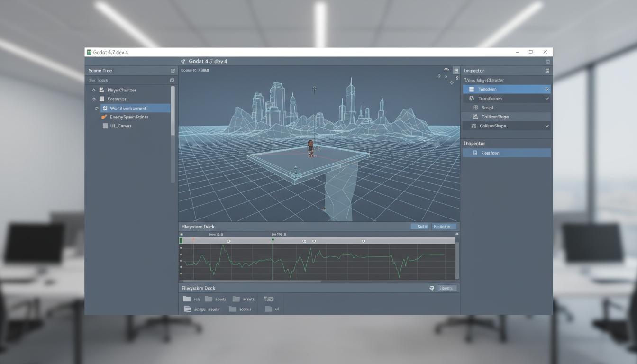Click the Scene Tree panel menu icon

tap(173, 70)
